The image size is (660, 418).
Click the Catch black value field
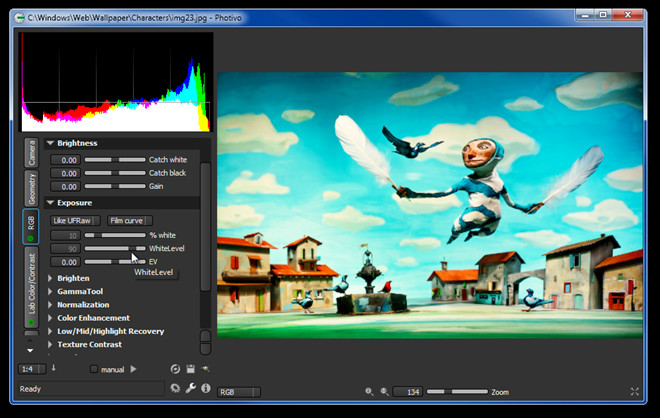(x=65, y=173)
